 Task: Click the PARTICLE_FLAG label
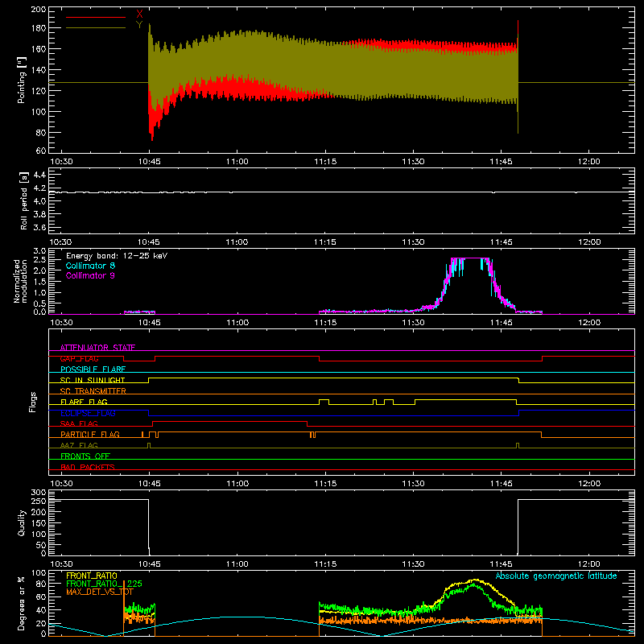90,434
